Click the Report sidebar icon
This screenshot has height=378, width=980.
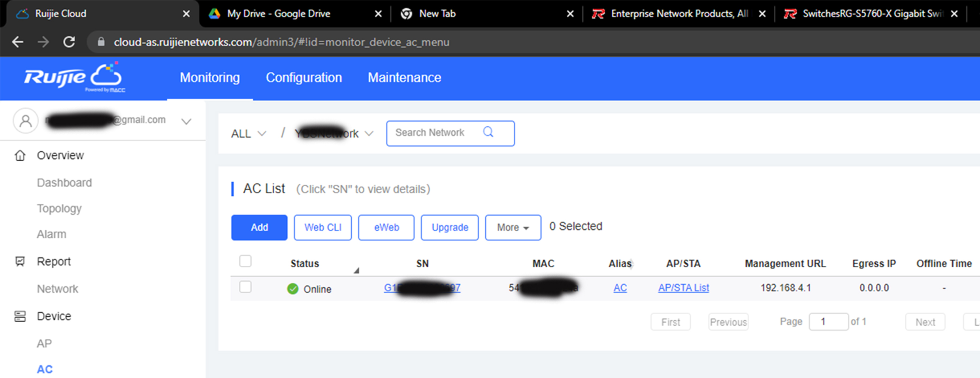click(20, 261)
